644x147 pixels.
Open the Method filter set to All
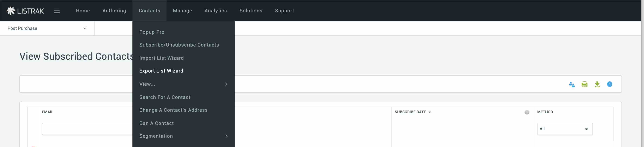pos(564,129)
